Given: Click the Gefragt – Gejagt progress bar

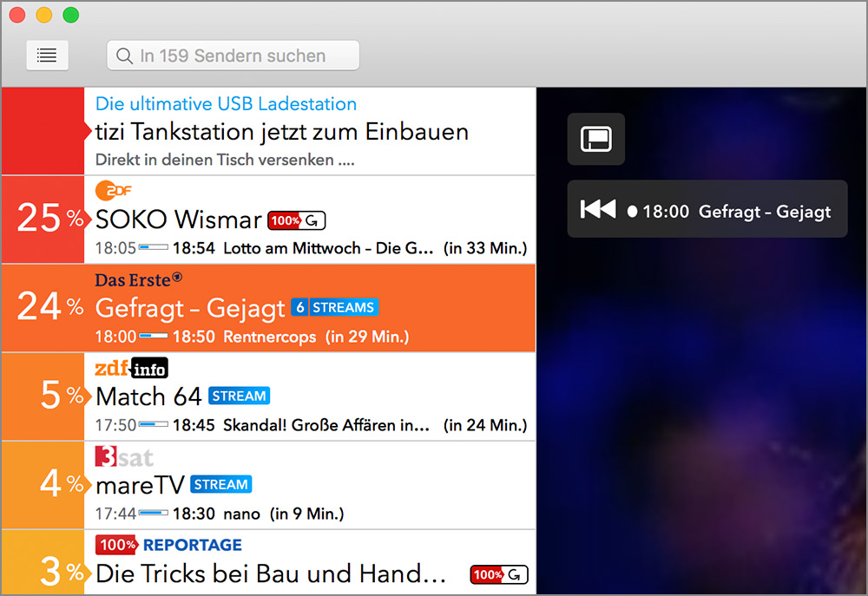Looking at the screenshot, I should [154, 336].
